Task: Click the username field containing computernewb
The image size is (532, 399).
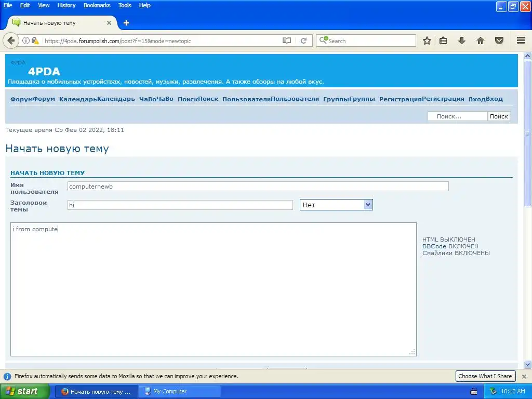Action: click(258, 187)
